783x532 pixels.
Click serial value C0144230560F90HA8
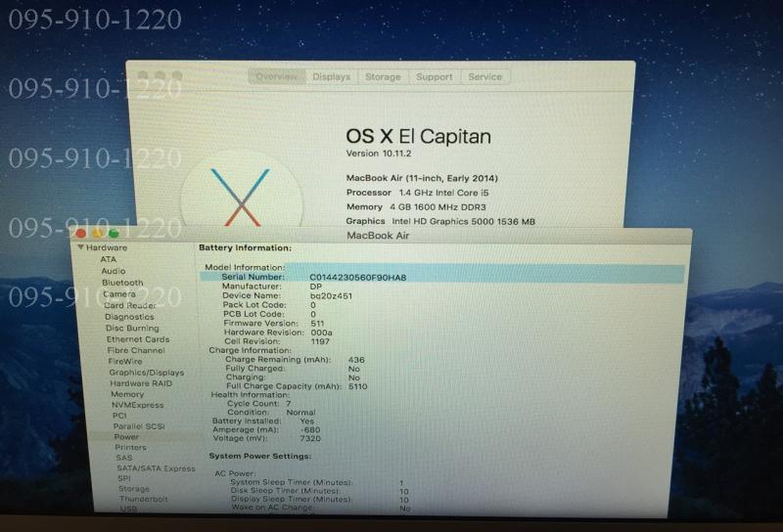(x=357, y=278)
